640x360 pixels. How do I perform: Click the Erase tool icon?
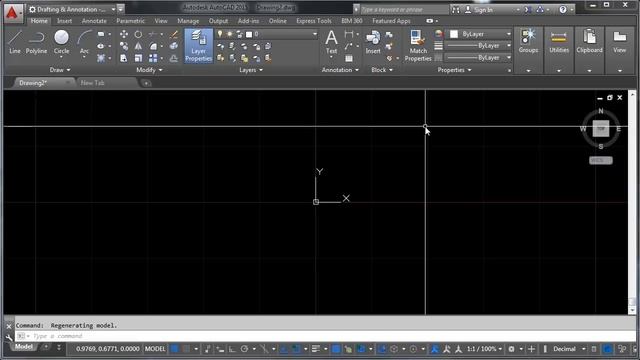click(174, 34)
